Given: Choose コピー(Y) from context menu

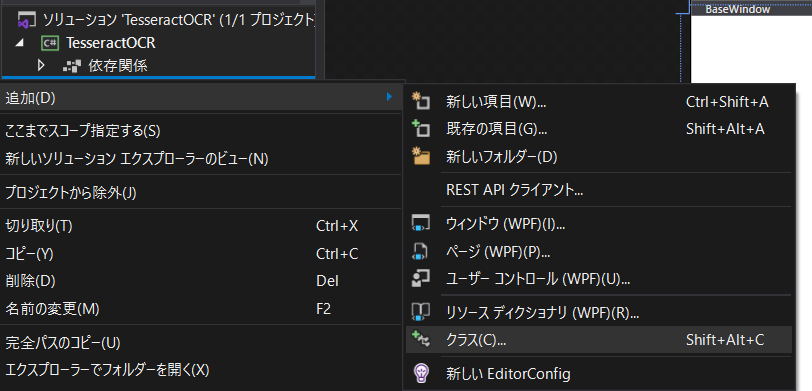Looking at the screenshot, I should point(201,254).
